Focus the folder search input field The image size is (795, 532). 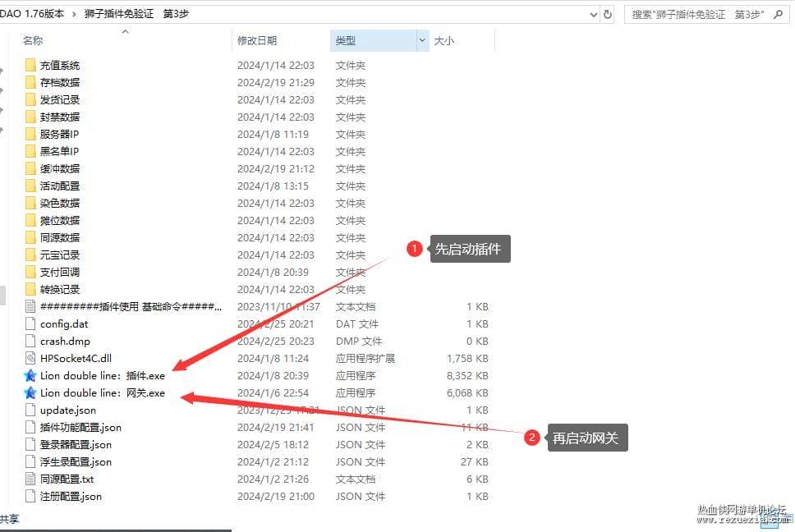(x=698, y=15)
